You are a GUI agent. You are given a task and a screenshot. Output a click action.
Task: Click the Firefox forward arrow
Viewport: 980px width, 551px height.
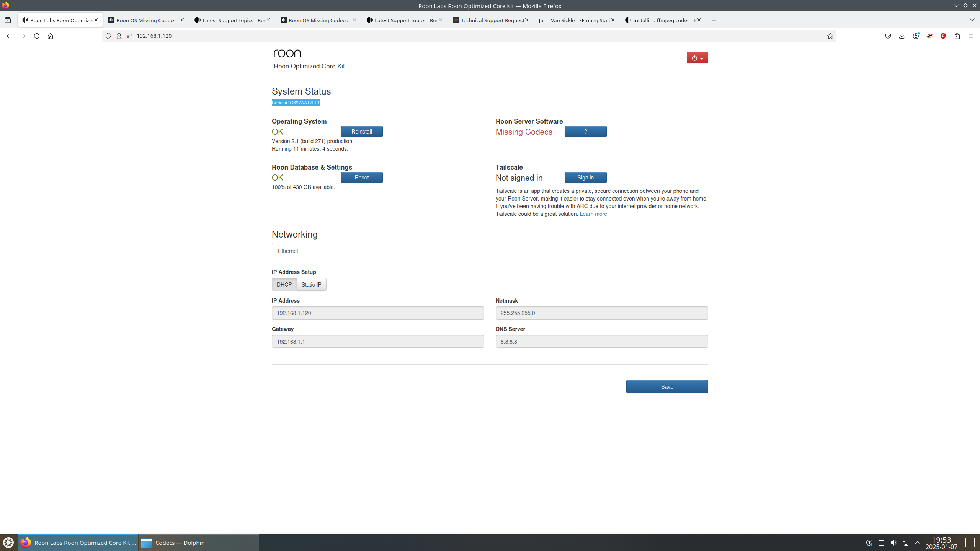tap(23, 36)
